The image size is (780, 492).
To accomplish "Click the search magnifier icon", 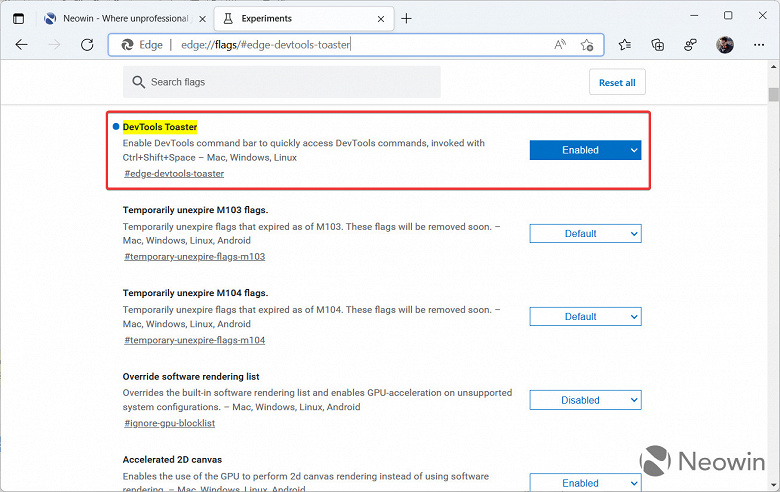I will pyautogui.click(x=138, y=82).
